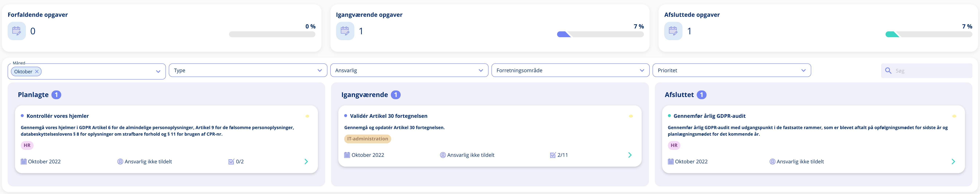This screenshot has height=194, width=980.
Task: Click the Afsluttet count badge
Action: [701, 95]
